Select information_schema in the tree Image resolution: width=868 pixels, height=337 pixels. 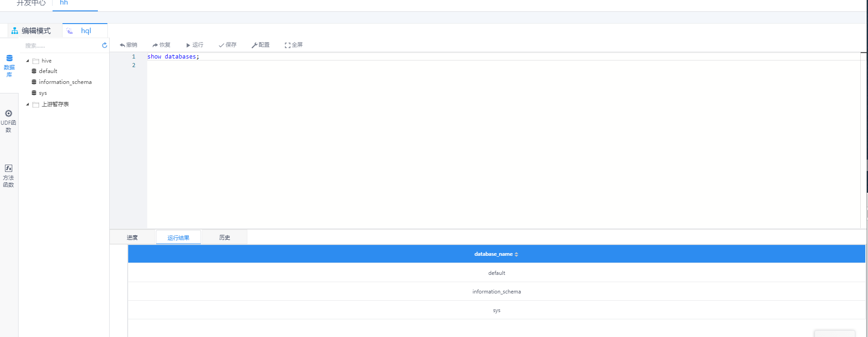(65, 82)
